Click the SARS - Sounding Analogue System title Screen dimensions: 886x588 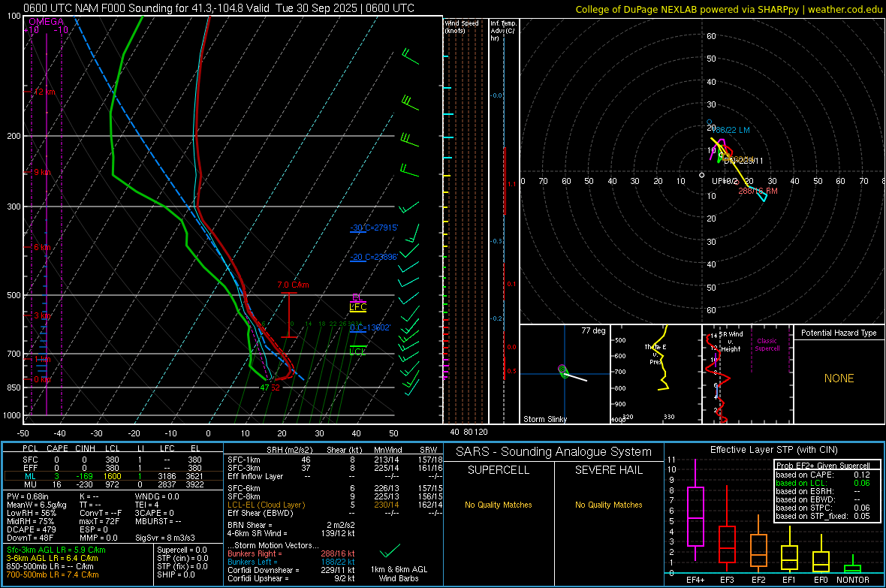click(x=554, y=452)
